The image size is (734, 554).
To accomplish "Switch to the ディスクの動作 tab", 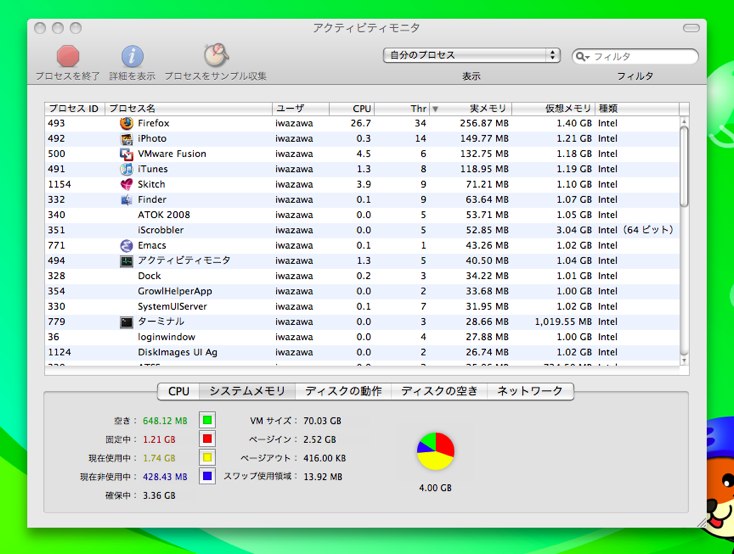I will 343,391.
